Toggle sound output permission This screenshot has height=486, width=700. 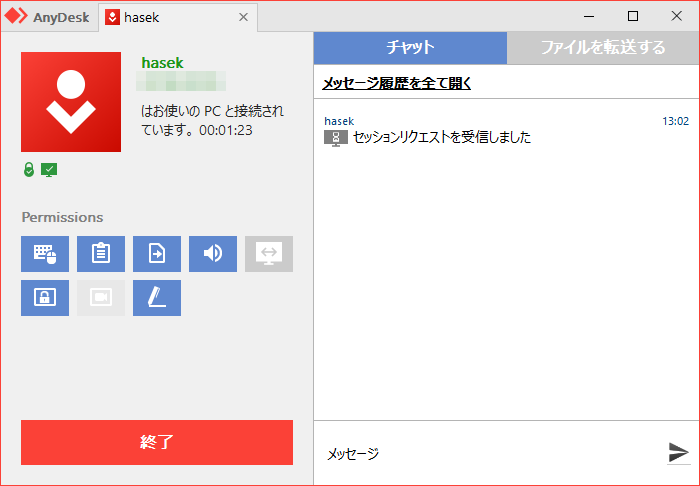pyautogui.click(x=213, y=254)
